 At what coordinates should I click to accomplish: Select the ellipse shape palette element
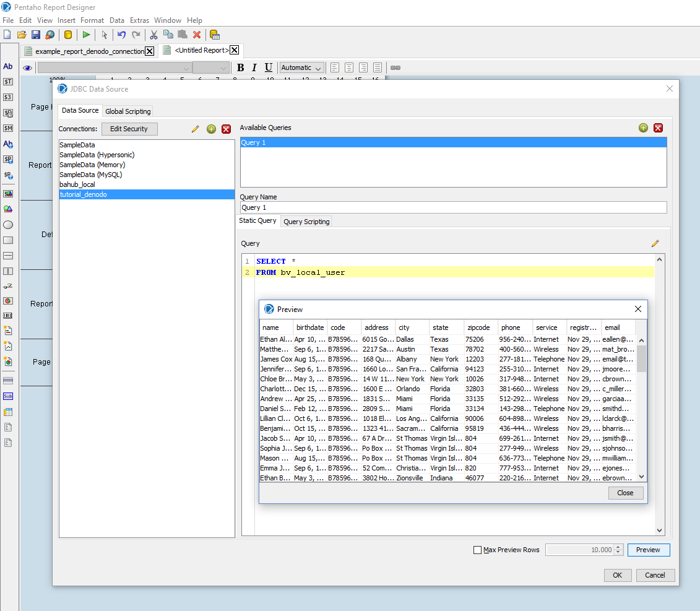click(x=8, y=225)
